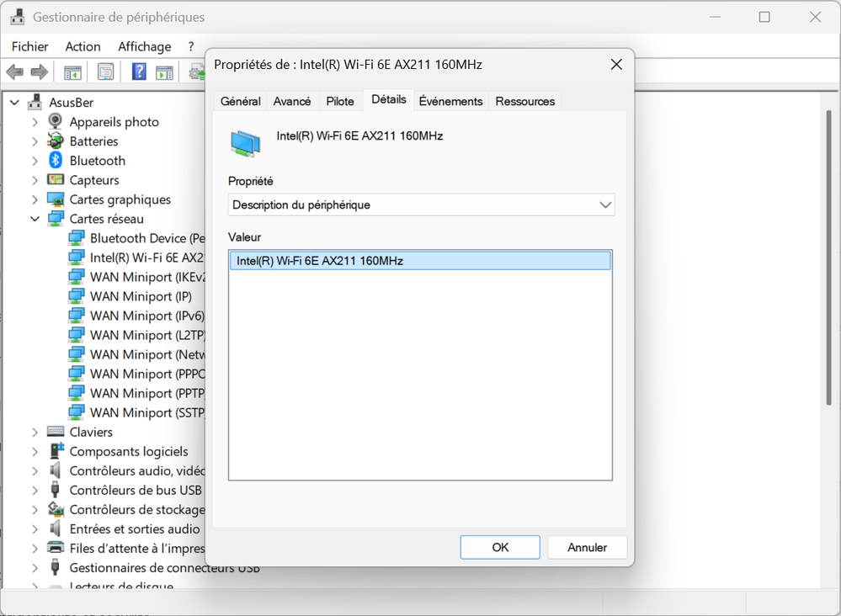Open the Properties toolbar icon
Screen dimensions: 841x616
coord(106,72)
